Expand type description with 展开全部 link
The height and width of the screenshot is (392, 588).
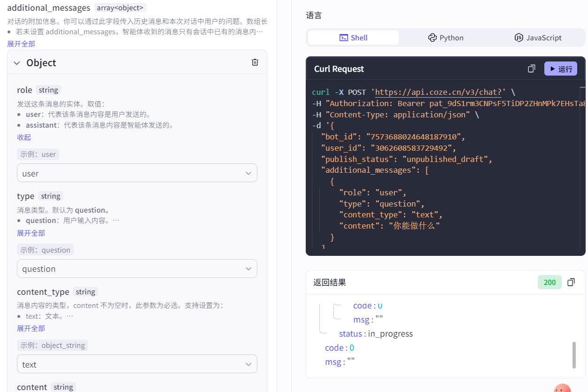pyautogui.click(x=31, y=233)
